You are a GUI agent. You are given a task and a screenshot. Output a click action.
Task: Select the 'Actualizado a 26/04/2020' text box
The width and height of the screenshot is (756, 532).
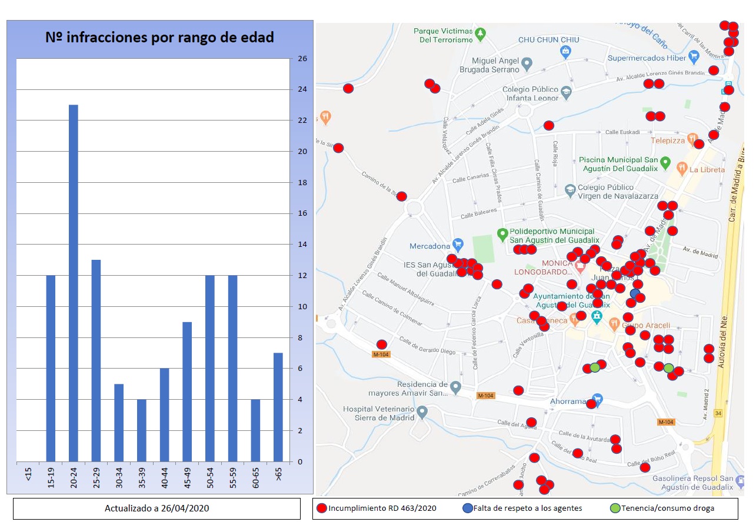pyautogui.click(x=157, y=508)
